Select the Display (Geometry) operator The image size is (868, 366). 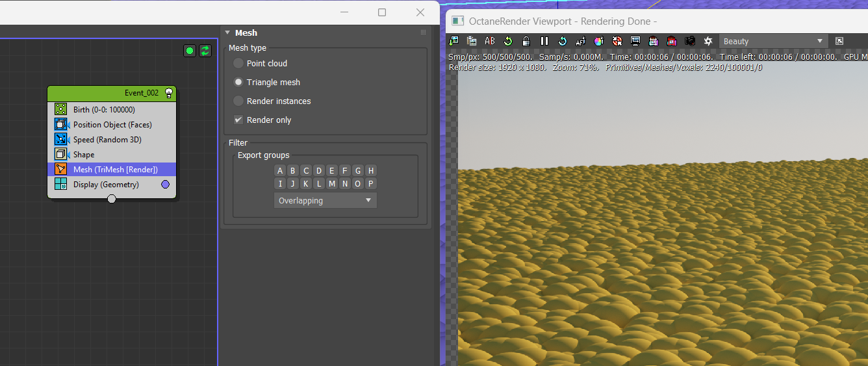(112, 184)
